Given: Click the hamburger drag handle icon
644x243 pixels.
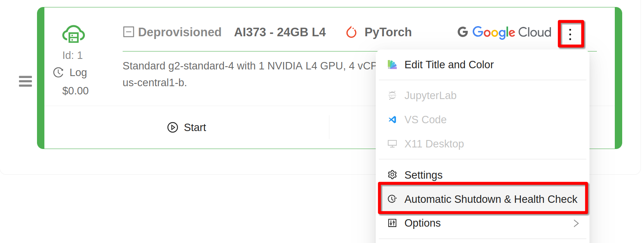Looking at the screenshot, I should [25, 81].
